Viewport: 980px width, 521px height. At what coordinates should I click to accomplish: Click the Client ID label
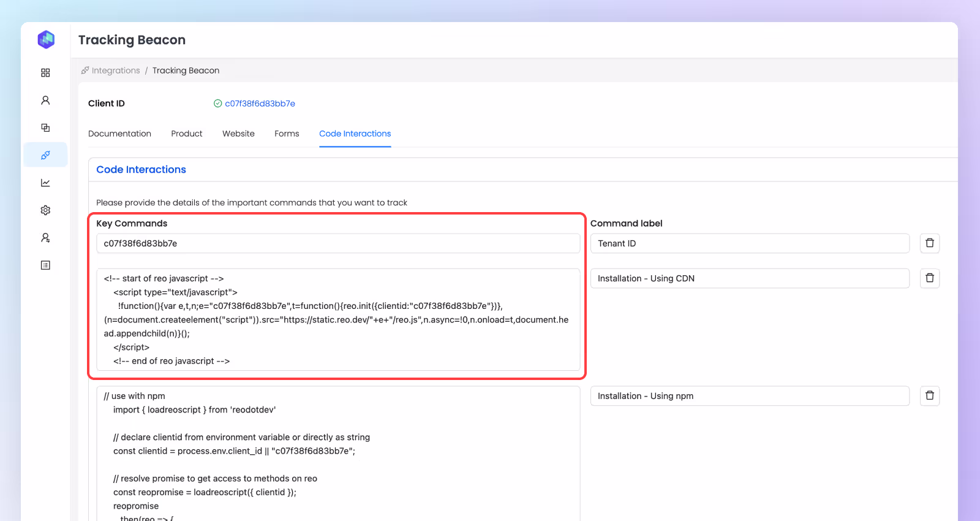pyautogui.click(x=107, y=104)
